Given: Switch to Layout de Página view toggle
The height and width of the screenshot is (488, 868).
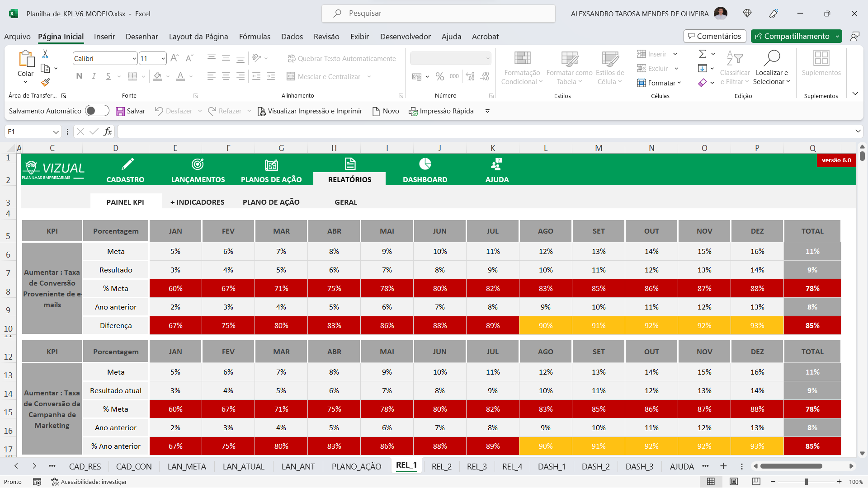Looking at the screenshot, I should 734,482.
